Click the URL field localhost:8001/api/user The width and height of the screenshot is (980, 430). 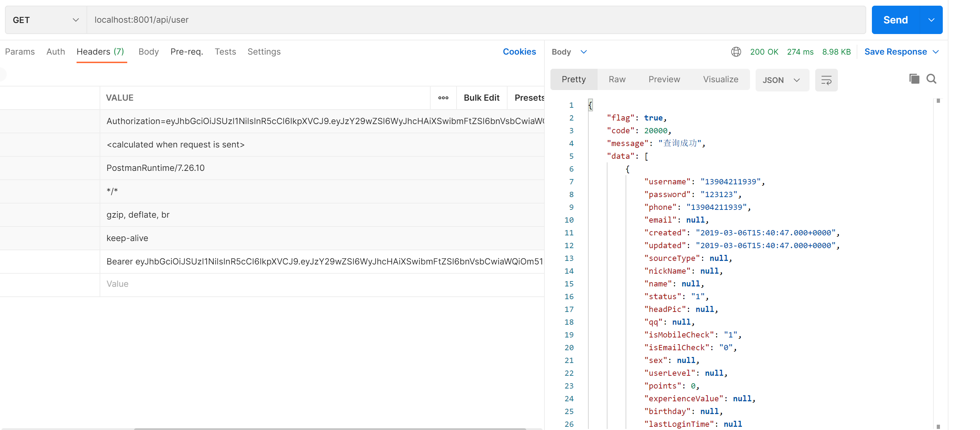[x=476, y=20]
